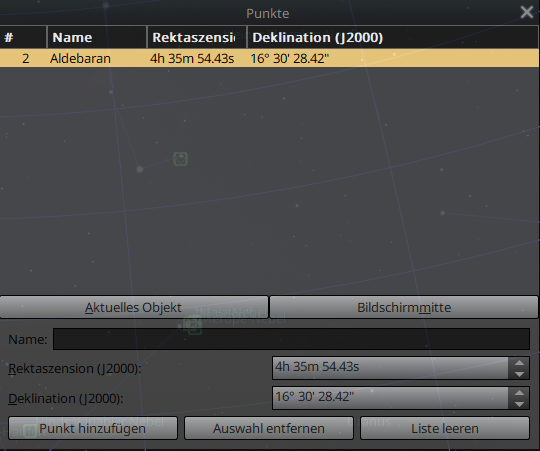
Task: Select the Aldebaran row in the list
Action: 269,58
